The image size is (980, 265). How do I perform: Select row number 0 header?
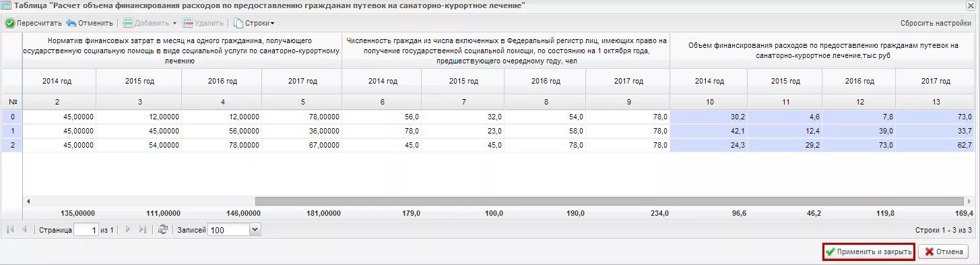pos(11,117)
